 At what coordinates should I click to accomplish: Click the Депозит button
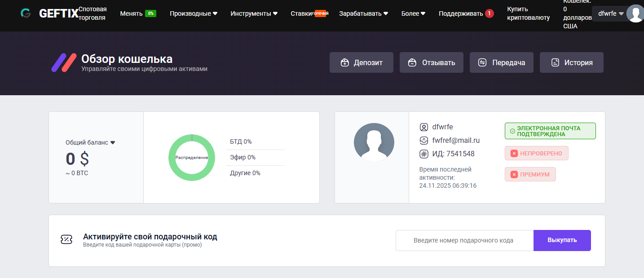[x=361, y=62]
